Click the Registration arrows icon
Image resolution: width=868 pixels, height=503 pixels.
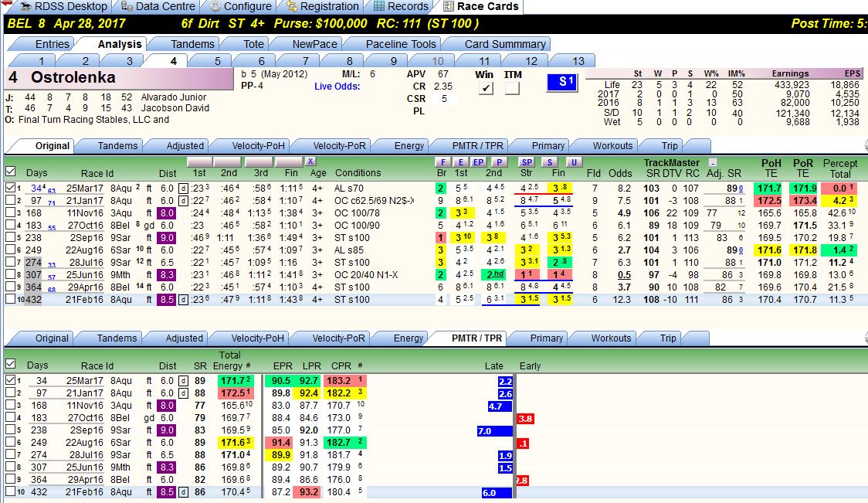[292, 7]
